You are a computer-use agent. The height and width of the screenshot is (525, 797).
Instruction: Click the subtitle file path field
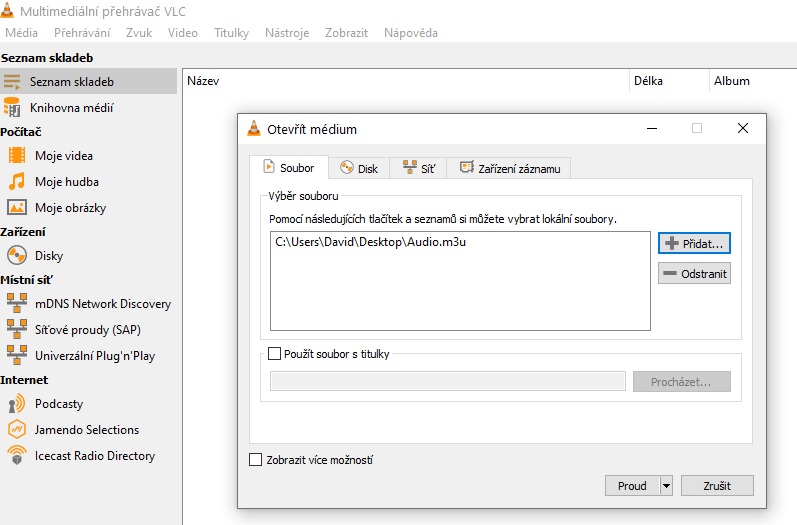[448, 381]
